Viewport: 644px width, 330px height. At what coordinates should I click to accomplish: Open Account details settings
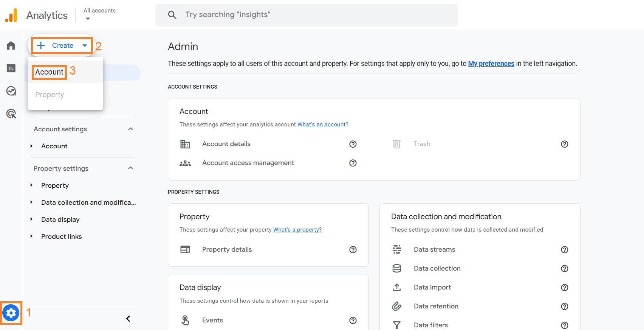(226, 144)
